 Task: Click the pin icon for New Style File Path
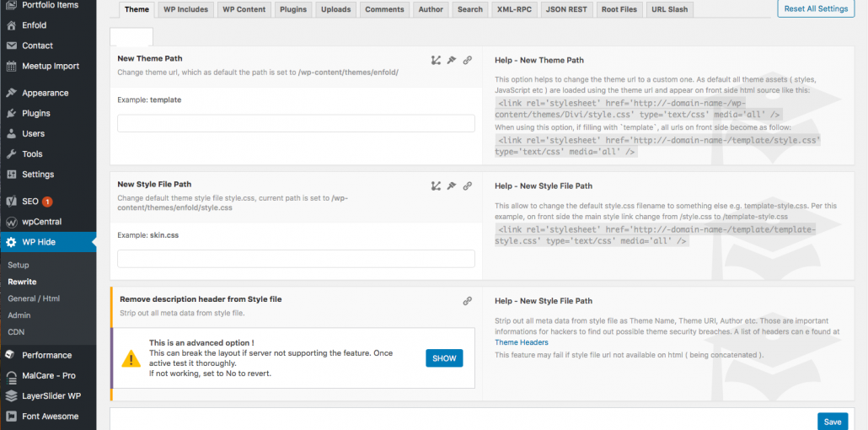(452, 185)
